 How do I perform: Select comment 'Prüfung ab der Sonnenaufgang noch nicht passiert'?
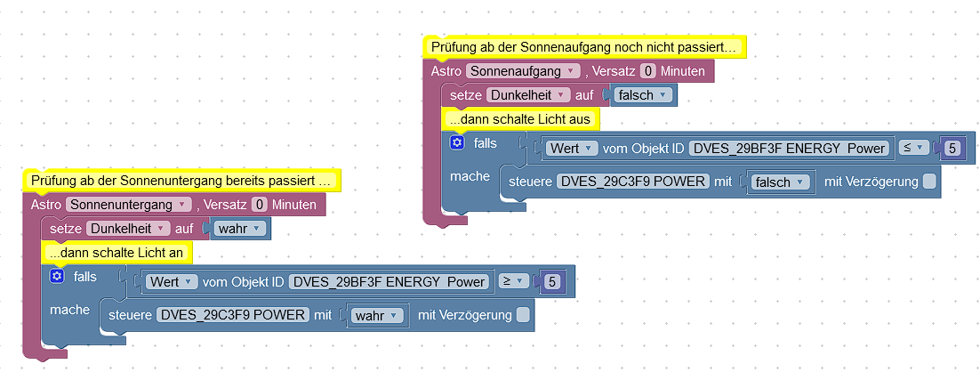point(585,47)
